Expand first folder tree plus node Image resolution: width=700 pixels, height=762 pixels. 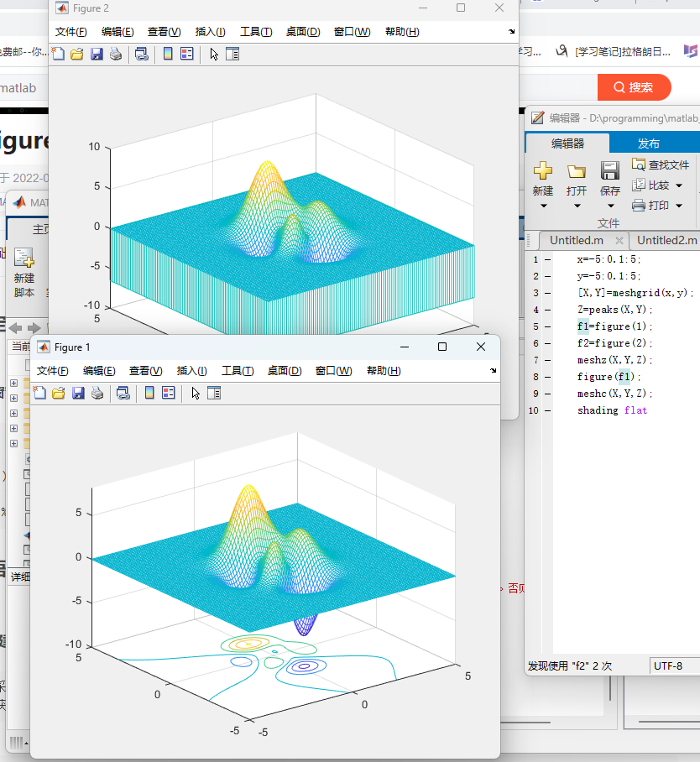click(13, 383)
